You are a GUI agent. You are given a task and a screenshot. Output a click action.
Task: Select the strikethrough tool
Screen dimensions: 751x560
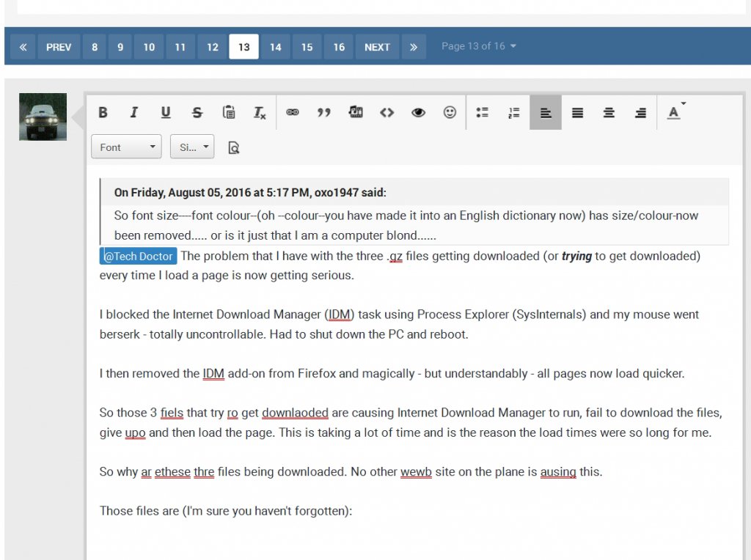click(197, 112)
